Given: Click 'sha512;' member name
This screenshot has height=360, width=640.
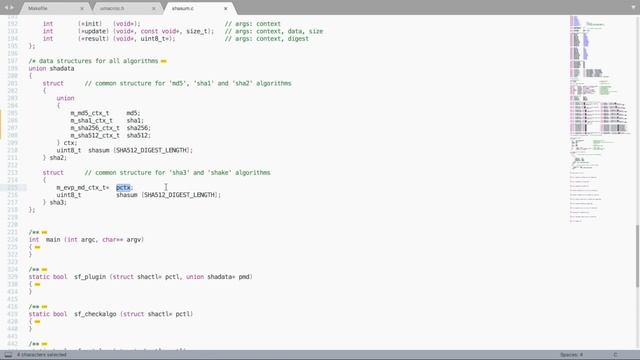Looking at the screenshot, I should (x=139, y=136).
